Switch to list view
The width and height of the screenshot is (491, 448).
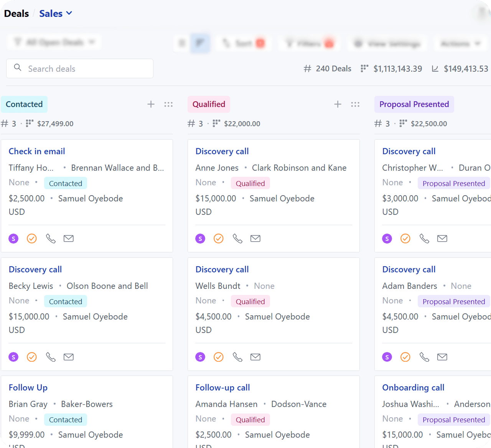182,43
